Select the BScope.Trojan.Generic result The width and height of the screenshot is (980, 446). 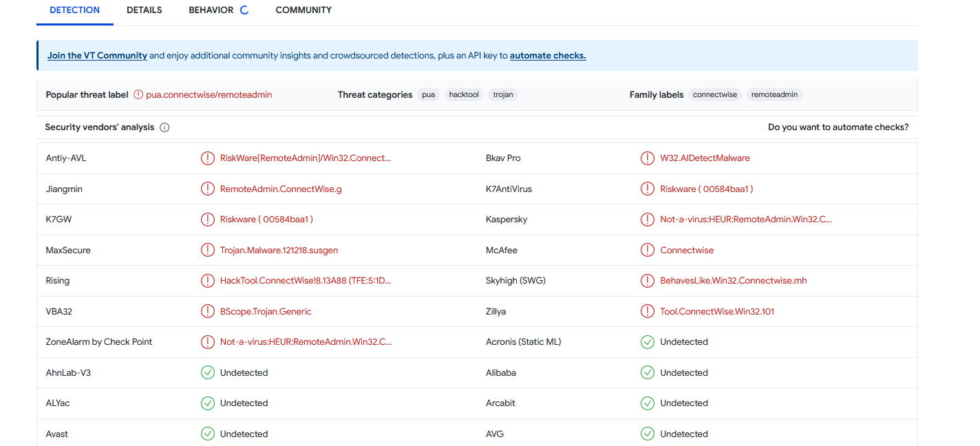click(x=266, y=312)
